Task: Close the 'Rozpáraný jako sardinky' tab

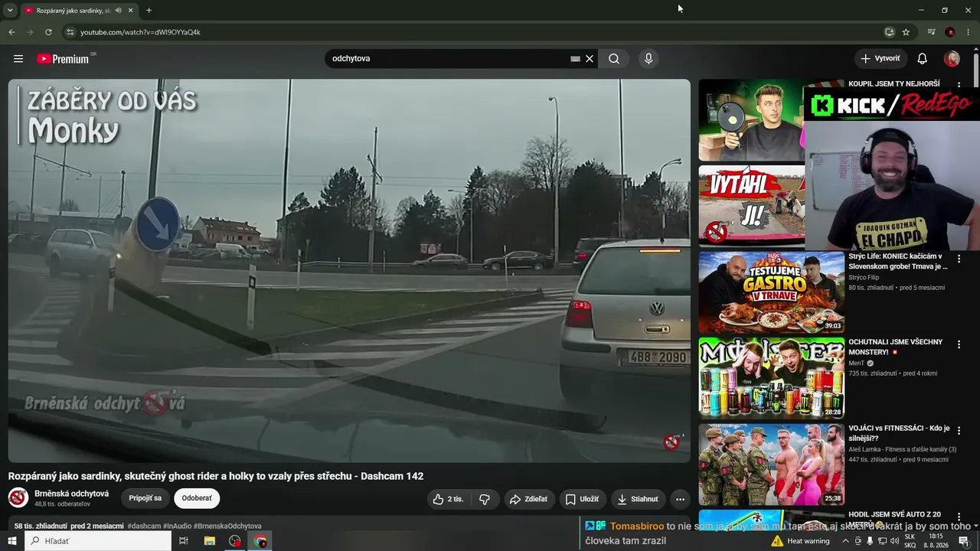Action: tap(131, 11)
